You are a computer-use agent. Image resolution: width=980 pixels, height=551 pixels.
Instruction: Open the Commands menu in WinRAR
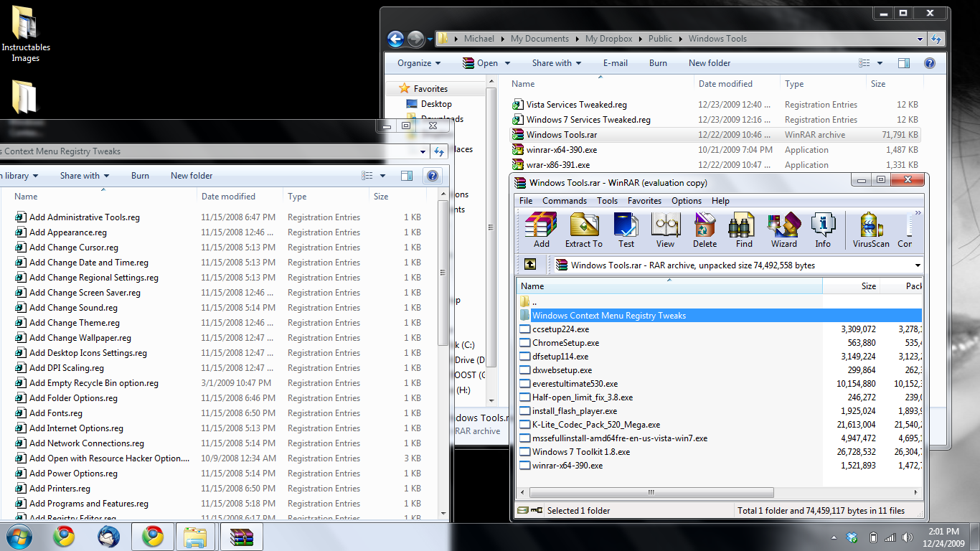coord(565,201)
